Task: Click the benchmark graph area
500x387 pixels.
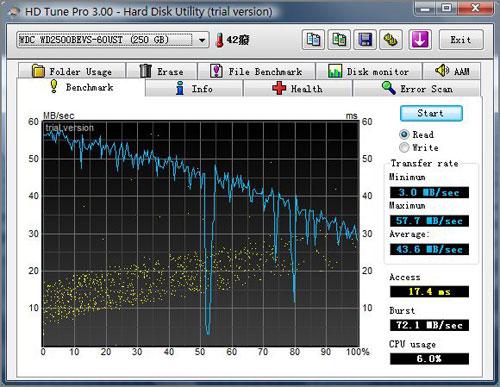Action: (x=201, y=233)
